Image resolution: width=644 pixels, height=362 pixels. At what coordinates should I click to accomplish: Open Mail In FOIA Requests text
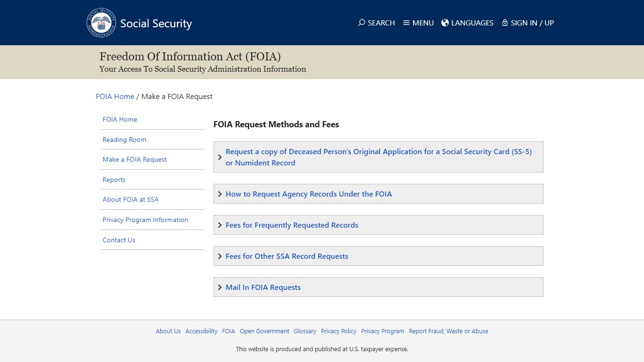[x=263, y=287]
